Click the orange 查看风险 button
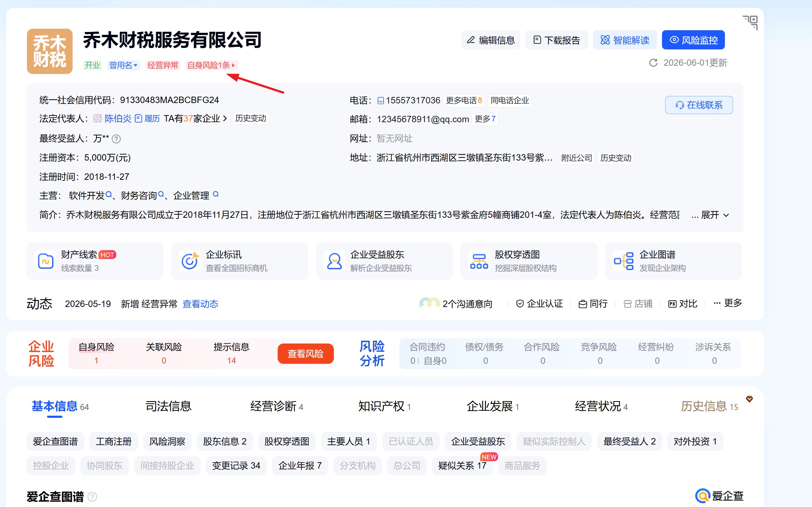This screenshot has width=812, height=507. pyautogui.click(x=305, y=354)
